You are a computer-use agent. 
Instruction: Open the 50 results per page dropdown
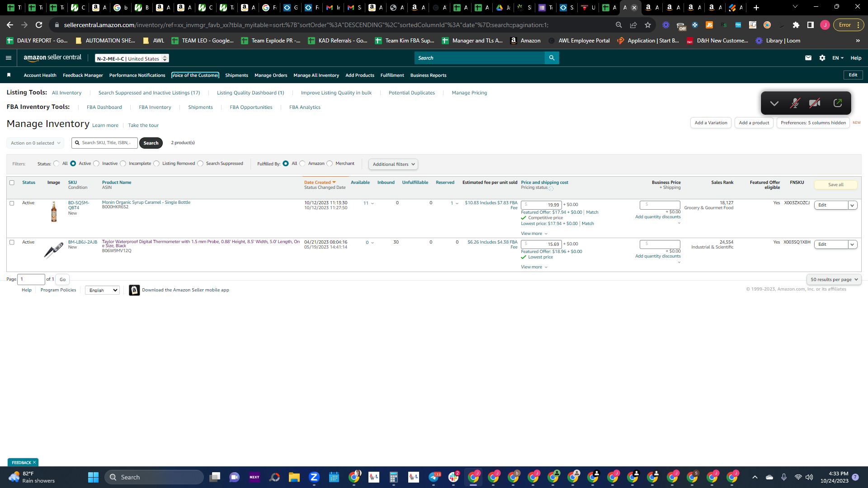(x=834, y=279)
